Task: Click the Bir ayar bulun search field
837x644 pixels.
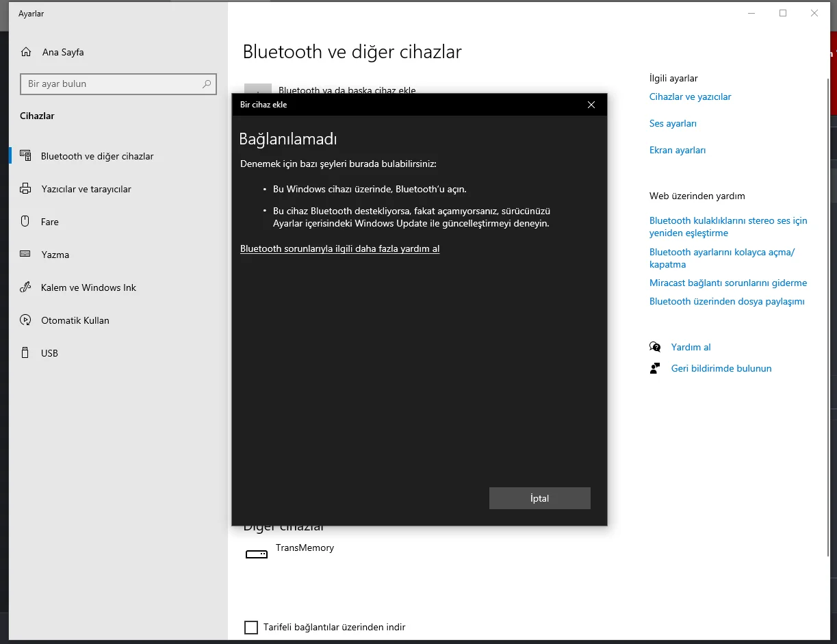Action: tap(118, 84)
